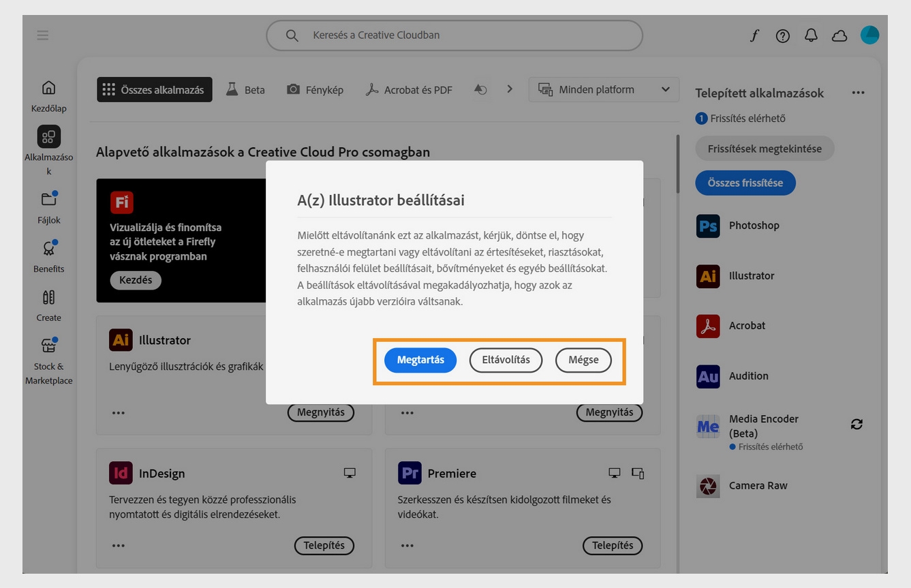911x588 pixels.
Task: Click desktop platform icon on InDesign card
Action: (x=350, y=473)
